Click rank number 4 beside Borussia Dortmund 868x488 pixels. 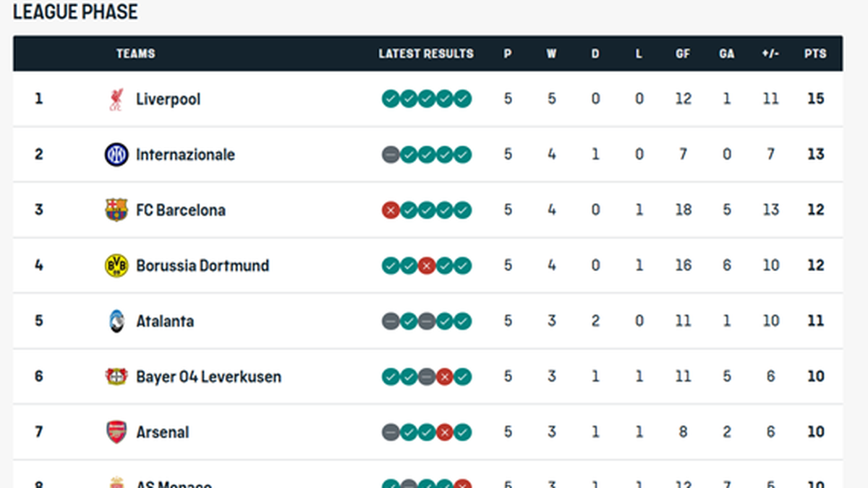(39, 265)
